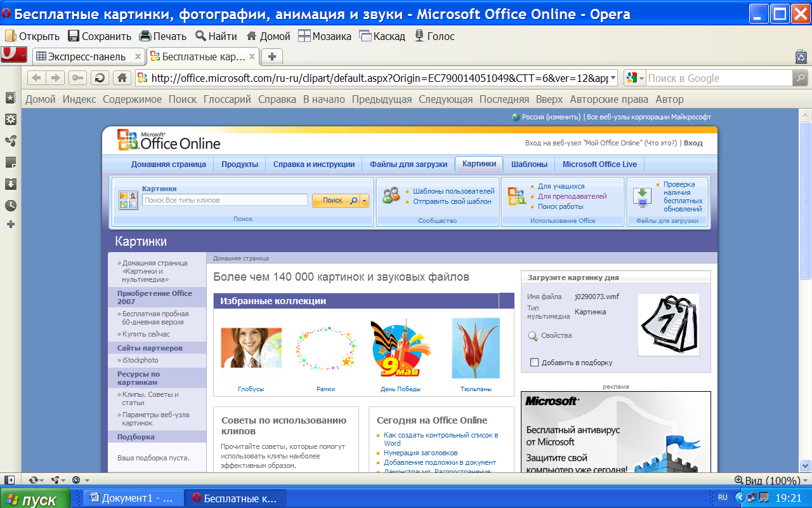Click the home page house icon

[x=122, y=78]
